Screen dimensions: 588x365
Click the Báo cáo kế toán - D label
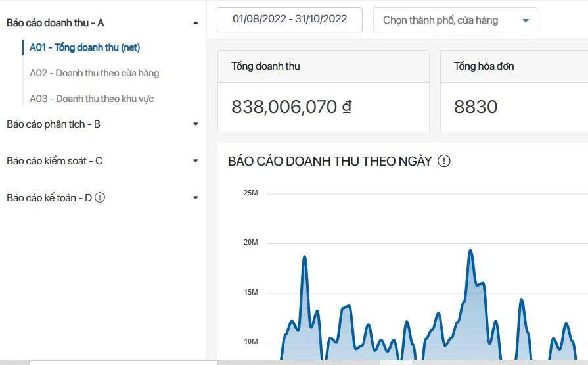coord(49,198)
